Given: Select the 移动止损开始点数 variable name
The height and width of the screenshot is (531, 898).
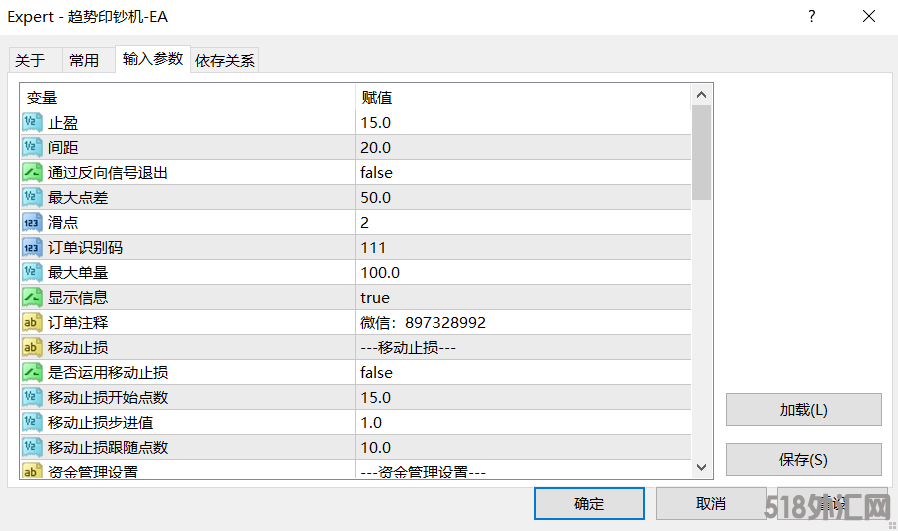Looking at the screenshot, I should 108,398.
